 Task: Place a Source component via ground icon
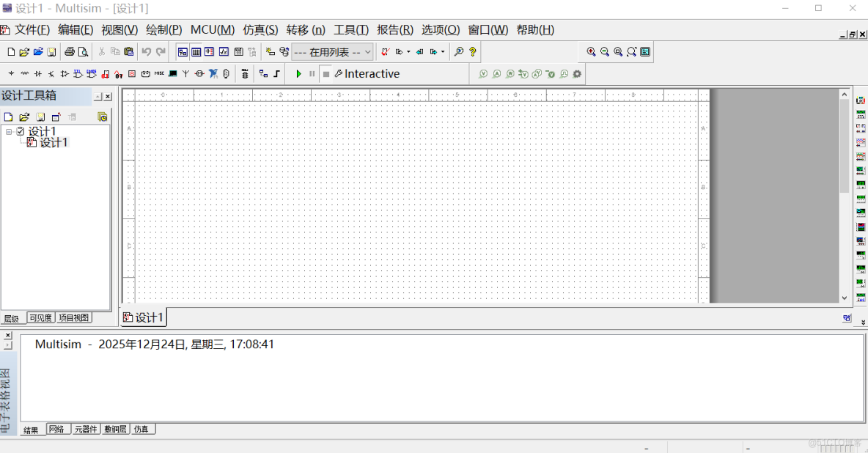tap(11, 73)
